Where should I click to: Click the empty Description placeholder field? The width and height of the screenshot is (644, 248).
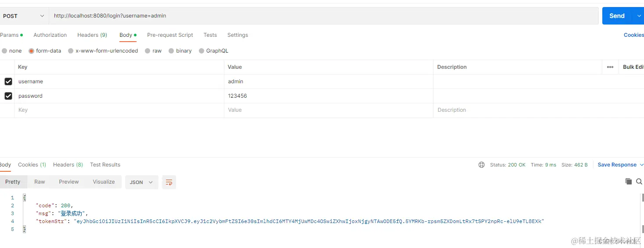coord(539,110)
